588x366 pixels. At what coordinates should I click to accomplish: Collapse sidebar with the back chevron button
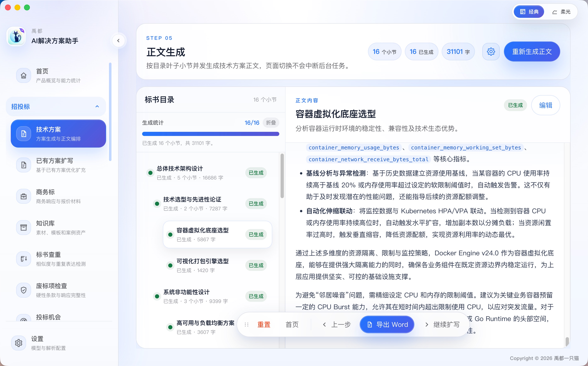click(x=118, y=40)
